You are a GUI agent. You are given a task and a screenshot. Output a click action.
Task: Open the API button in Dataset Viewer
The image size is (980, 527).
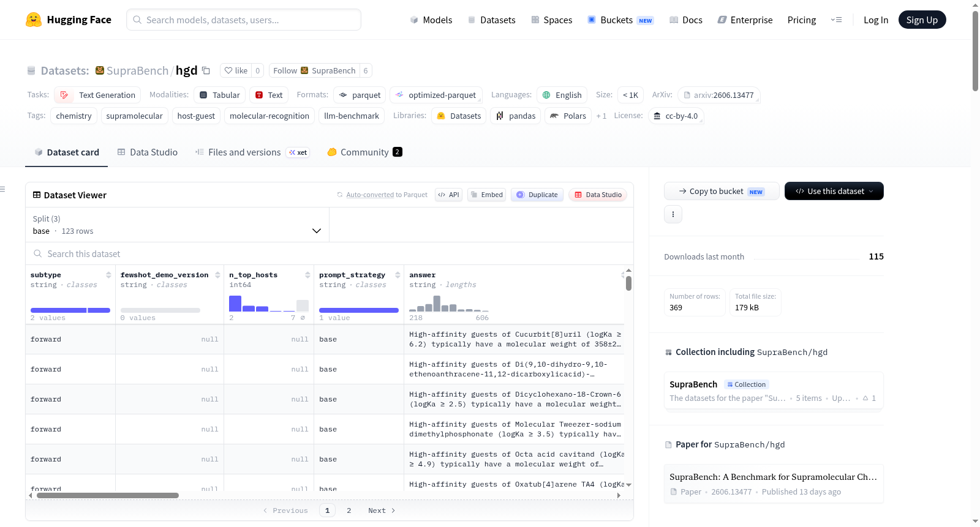[x=448, y=195]
